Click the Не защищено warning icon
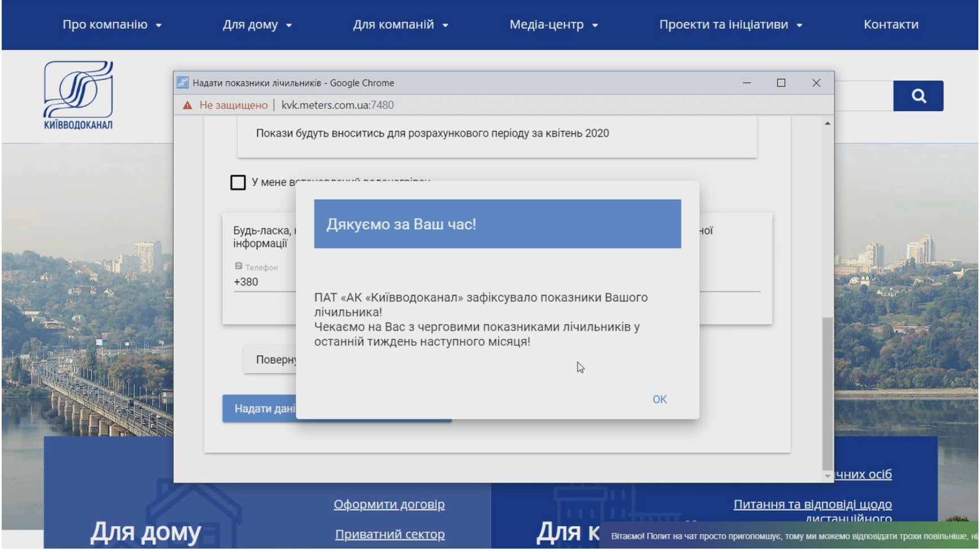 tap(187, 105)
